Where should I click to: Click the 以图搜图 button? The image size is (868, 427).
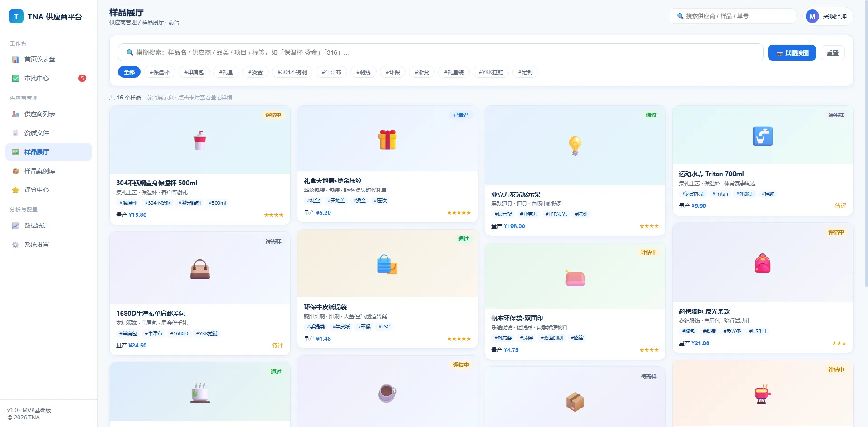tap(792, 53)
